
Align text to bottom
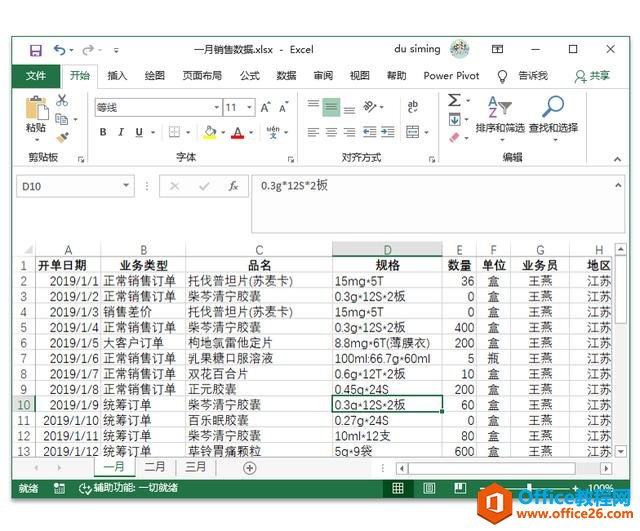point(349,110)
